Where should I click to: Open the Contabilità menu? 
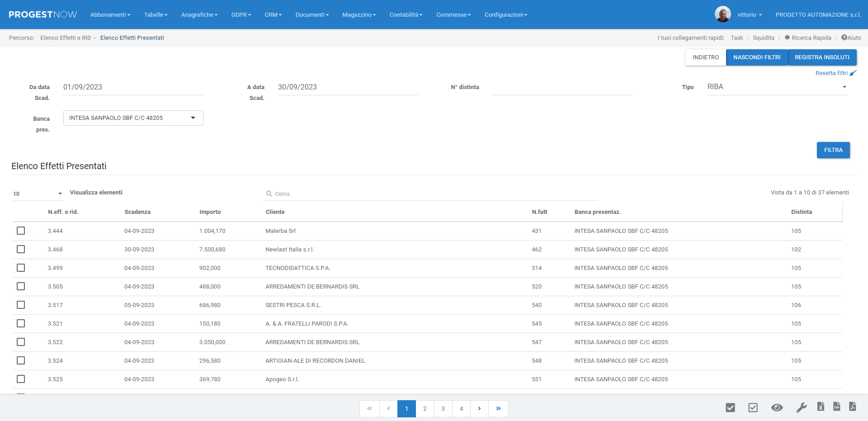tap(406, 15)
